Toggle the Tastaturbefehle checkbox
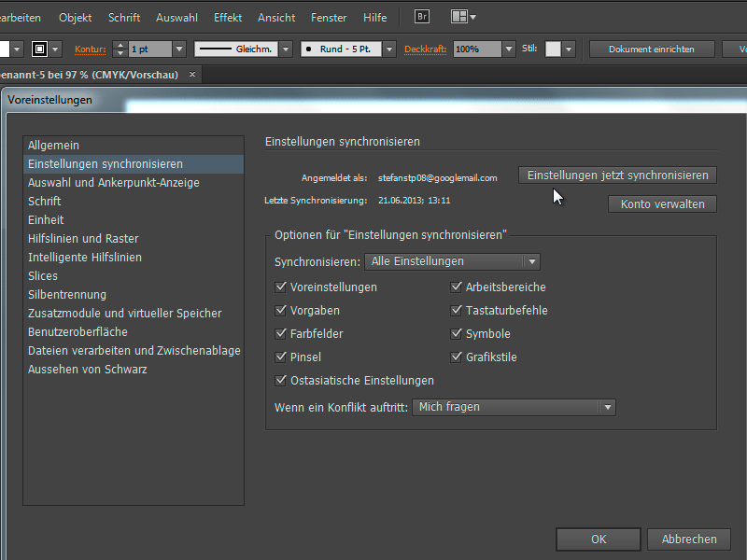The image size is (747, 560). (456, 311)
